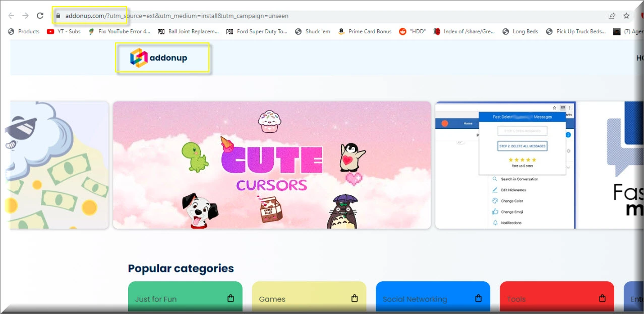
Task: Click the share page icon in address bar
Action: (612, 16)
